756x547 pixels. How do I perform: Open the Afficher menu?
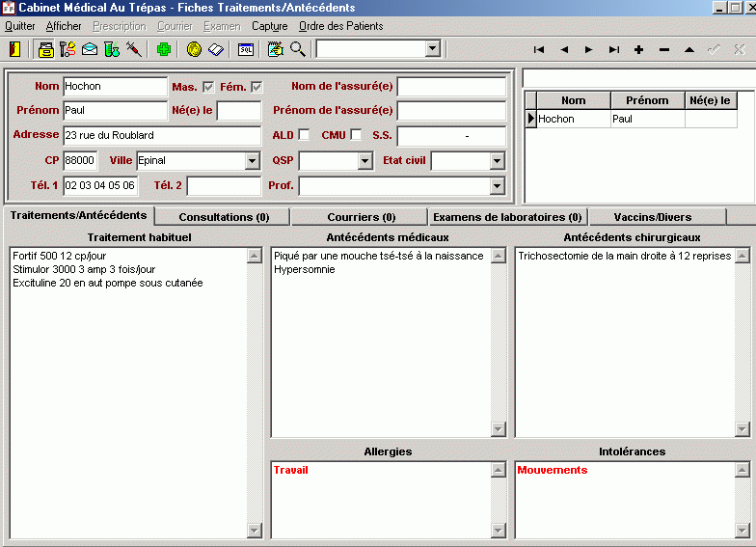[x=64, y=26]
